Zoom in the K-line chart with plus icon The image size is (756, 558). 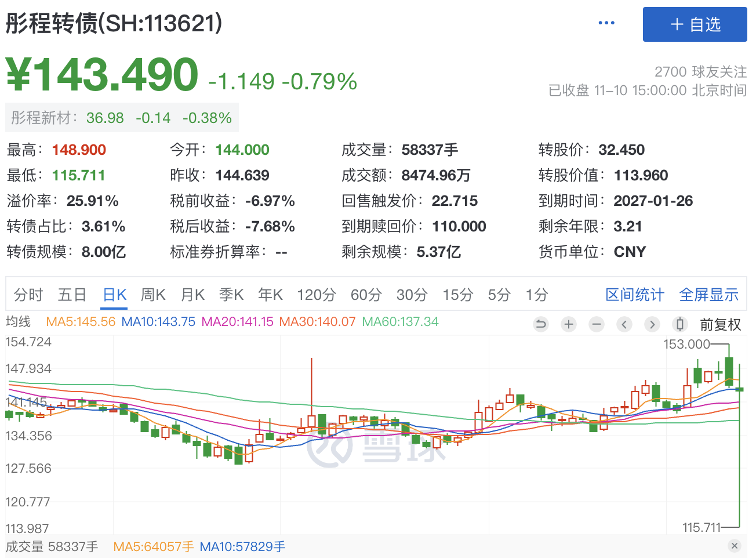(569, 324)
